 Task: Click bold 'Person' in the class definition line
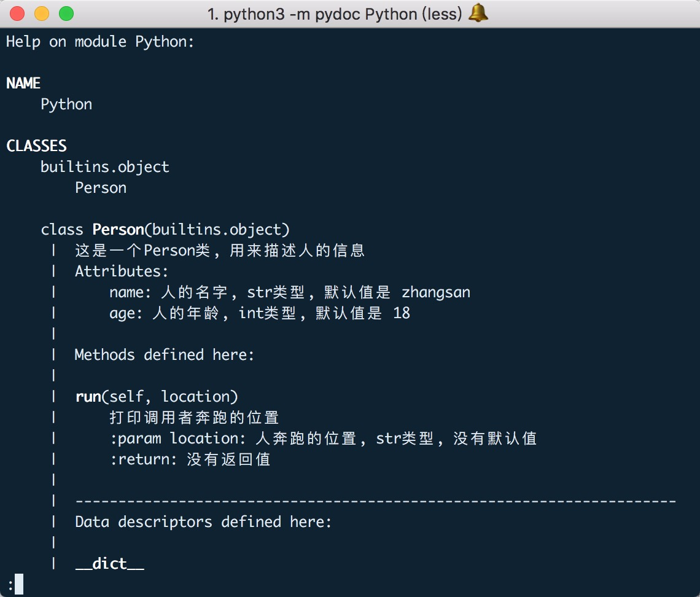click(x=119, y=230)
